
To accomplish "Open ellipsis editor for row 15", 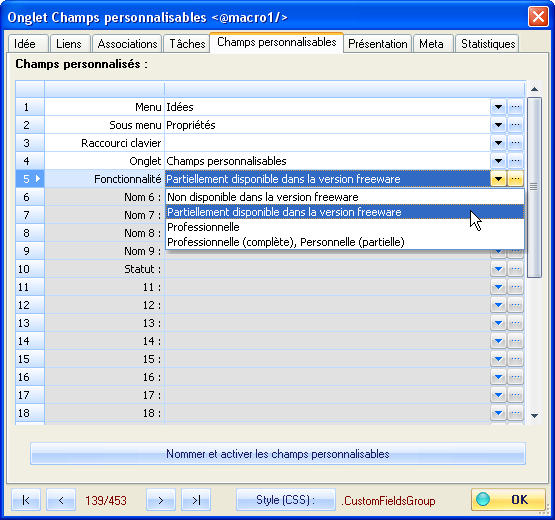I will (515, 359).
